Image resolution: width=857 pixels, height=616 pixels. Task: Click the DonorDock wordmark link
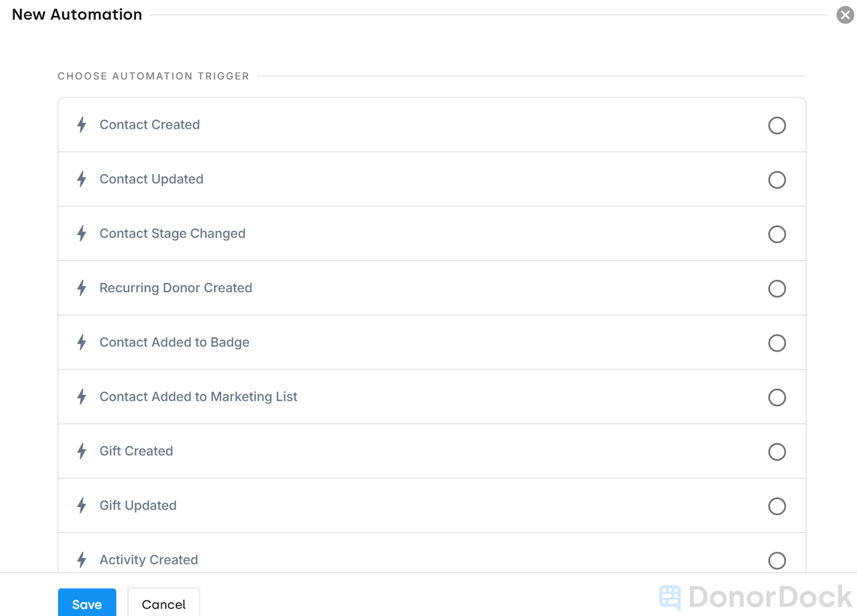pos(770,597)
